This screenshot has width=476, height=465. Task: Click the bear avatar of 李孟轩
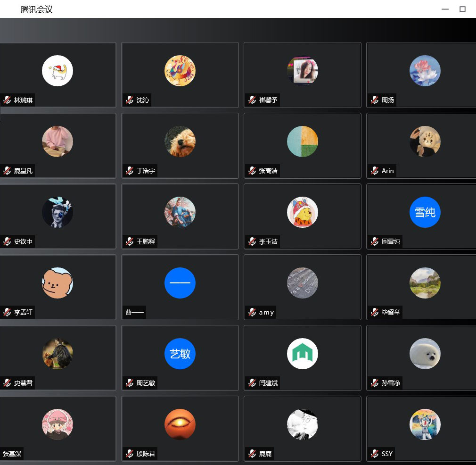pos(57,283)
